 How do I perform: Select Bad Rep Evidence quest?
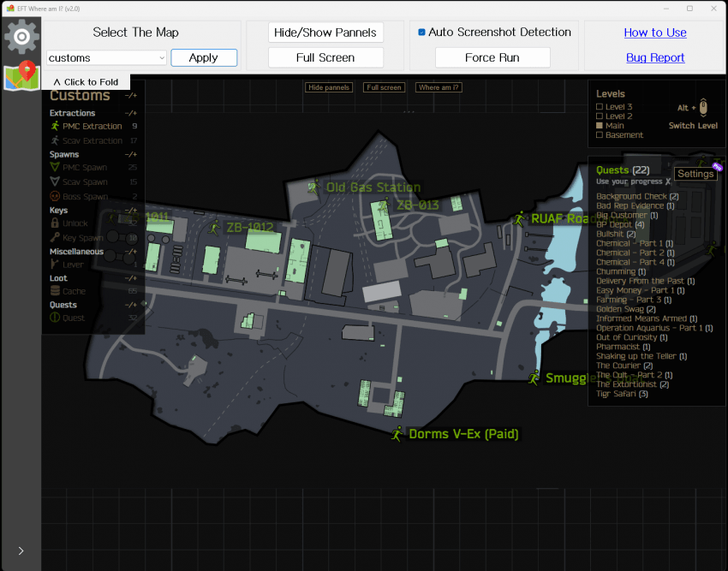pos(636,205)
